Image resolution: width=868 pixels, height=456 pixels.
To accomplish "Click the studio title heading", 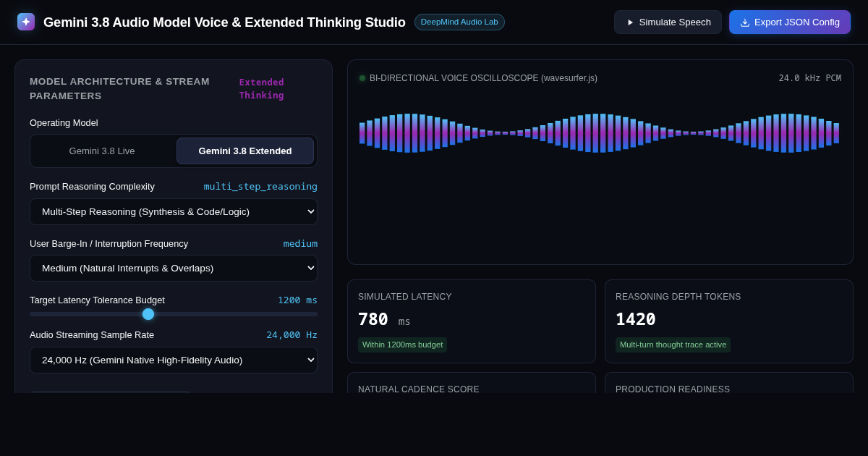I will click(224, 22).
